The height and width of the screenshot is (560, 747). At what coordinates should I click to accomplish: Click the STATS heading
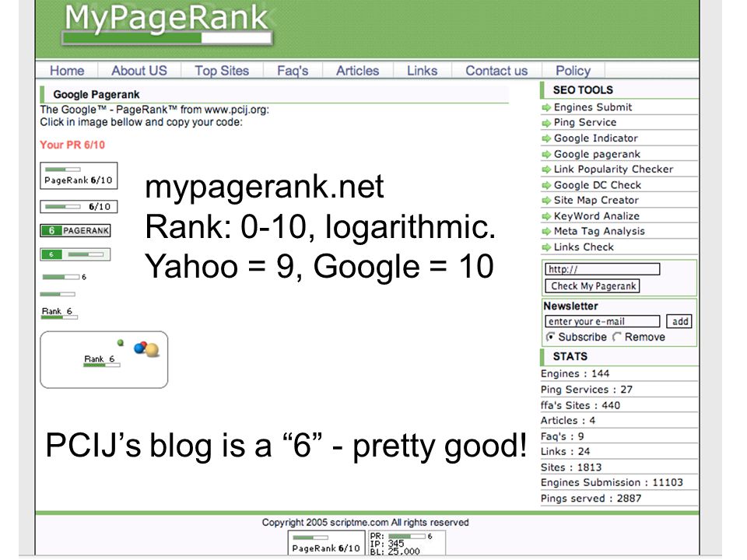(570, 356)
